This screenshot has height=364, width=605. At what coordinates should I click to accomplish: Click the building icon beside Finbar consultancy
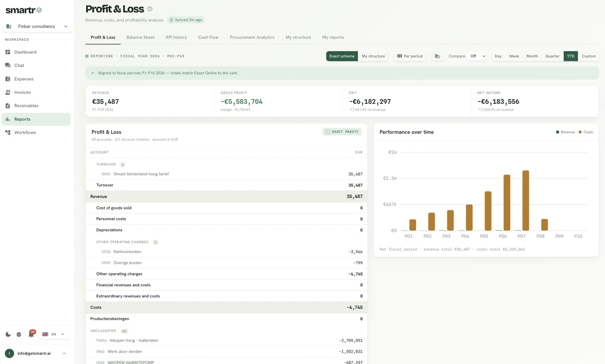(x=9, y=26)
